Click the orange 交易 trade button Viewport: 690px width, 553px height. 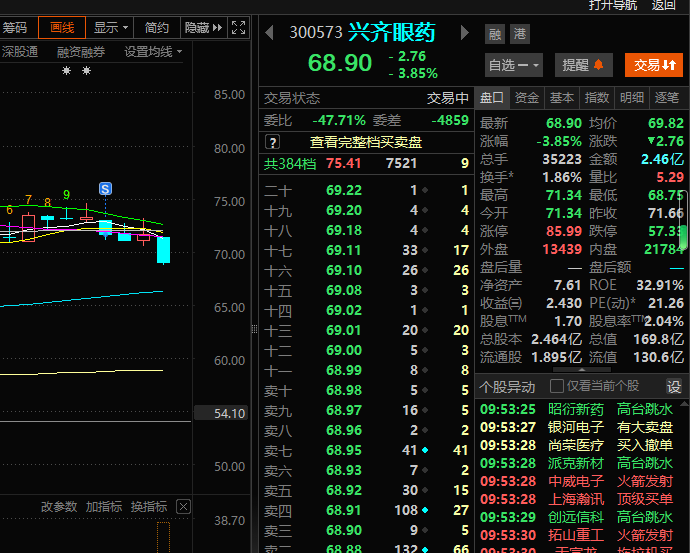click(654, 65)
